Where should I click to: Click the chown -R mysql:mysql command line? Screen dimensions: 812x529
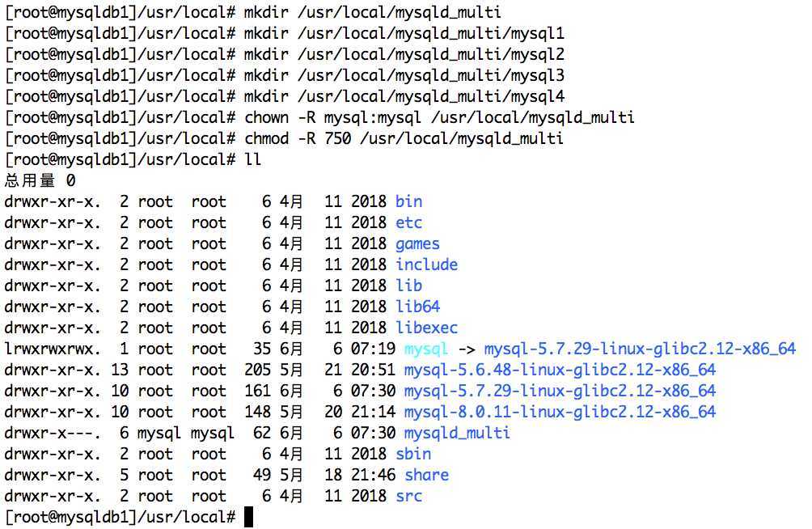click(x=440, y=117)
